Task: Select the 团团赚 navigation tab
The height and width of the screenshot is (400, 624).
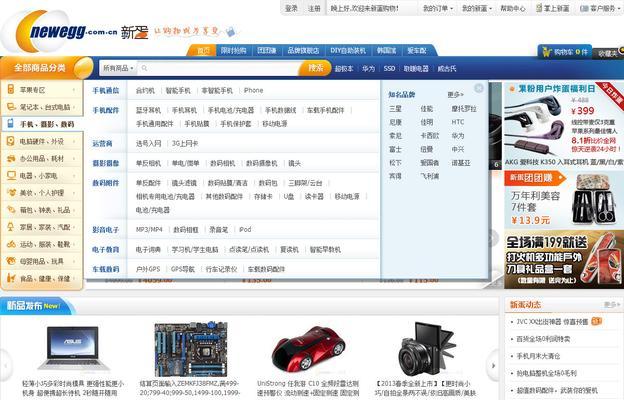Action: [267, 51]
